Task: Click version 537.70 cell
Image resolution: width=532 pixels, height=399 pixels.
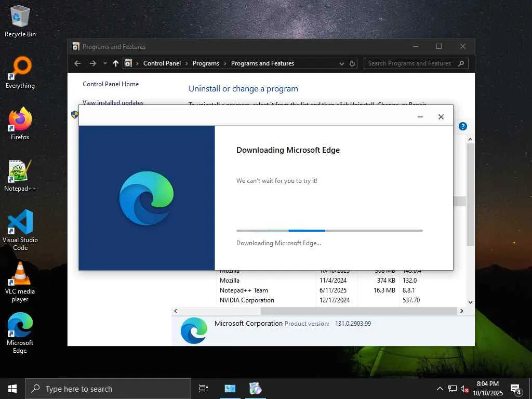Action: click(411, 300)
